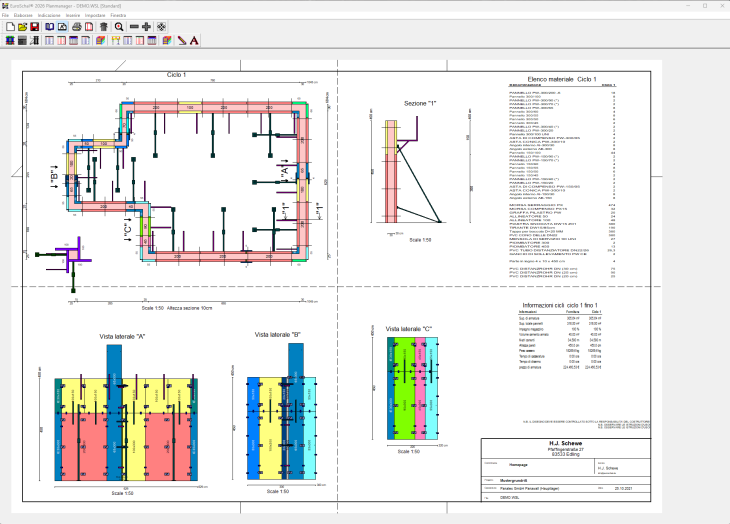Activate the magnifier zoom tool
Screen dimensions: 730x524
point(119,27)
